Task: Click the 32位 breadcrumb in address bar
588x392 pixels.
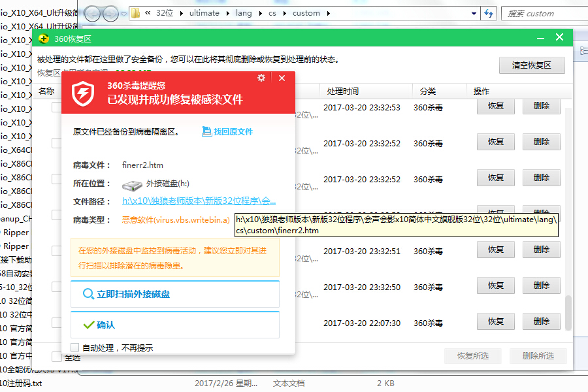Action: pyautogui.click(x=165, y=13)
